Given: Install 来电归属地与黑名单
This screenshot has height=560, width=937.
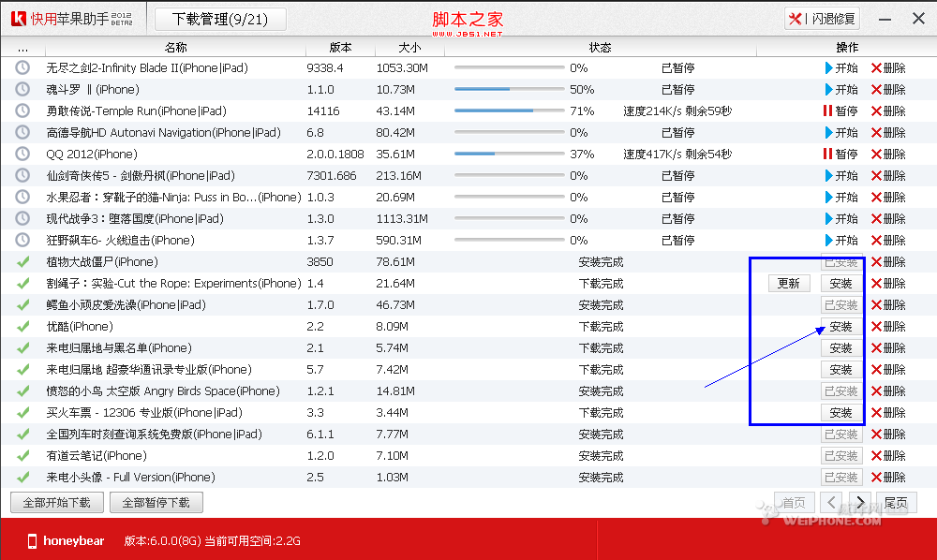Looking at the screenshot, I should (841, 348).
